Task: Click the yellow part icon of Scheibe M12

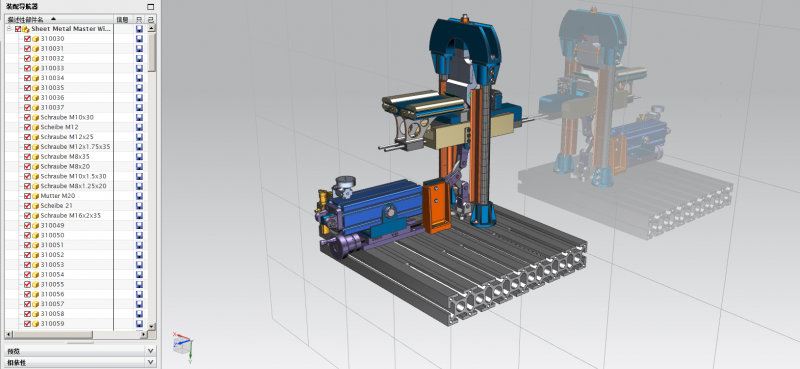Action: tap(36, 127)
